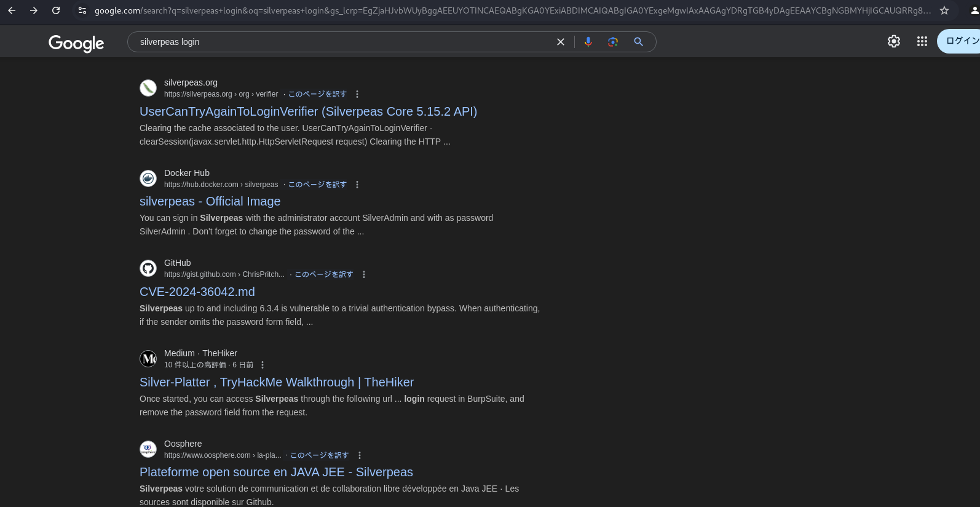Image resolution: width=980 pixels, height=507 pixels.
Task: Open the site information icon in address bar
Action: pyautogui.click(x=82, y=10)
